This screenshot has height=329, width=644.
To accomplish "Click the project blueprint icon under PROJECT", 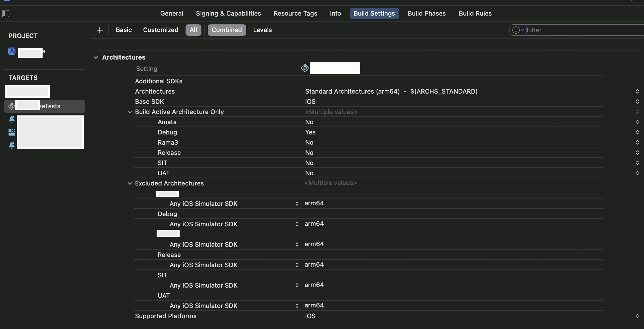I will pos(12,51).
